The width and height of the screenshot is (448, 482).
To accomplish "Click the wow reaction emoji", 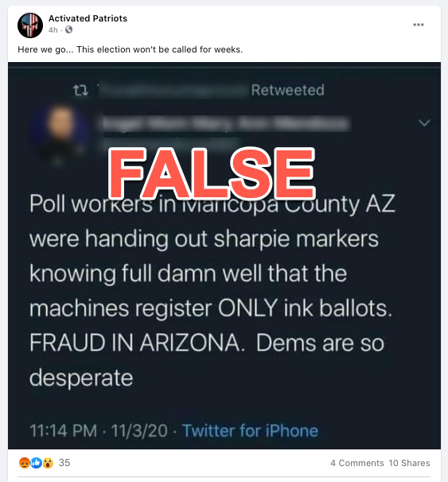I will pyautogui.click(x=48, y=463).
